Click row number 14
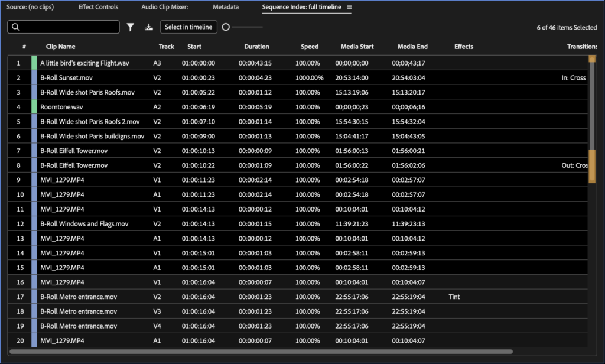605x364 pixels. 20,253
